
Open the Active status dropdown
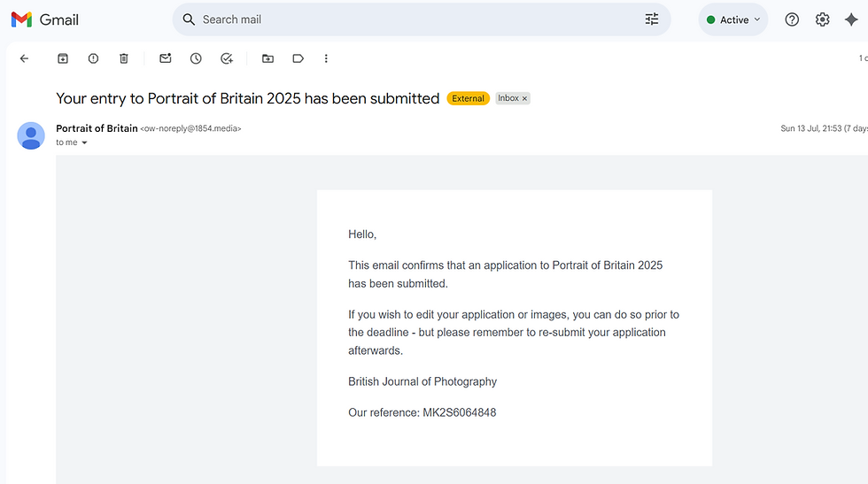pos(733,19)
